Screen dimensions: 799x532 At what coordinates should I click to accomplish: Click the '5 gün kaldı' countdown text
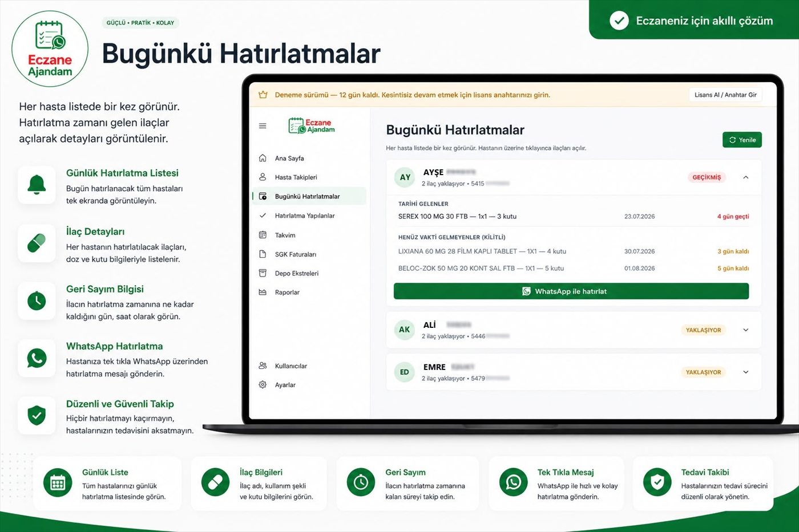[733, 268]
